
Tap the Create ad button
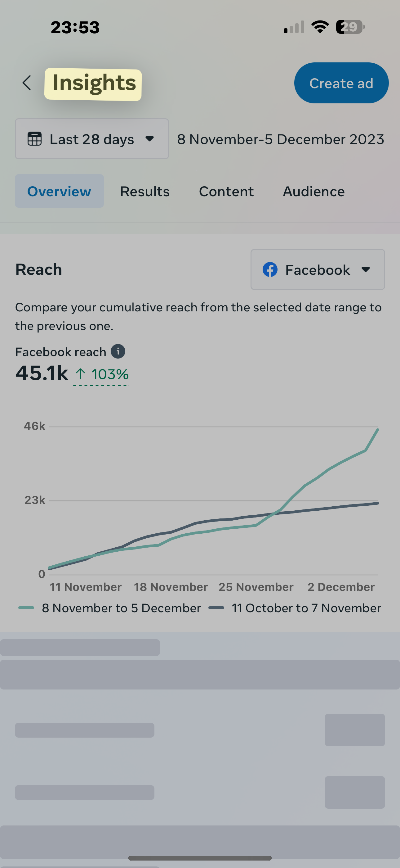tap(341, 83)
